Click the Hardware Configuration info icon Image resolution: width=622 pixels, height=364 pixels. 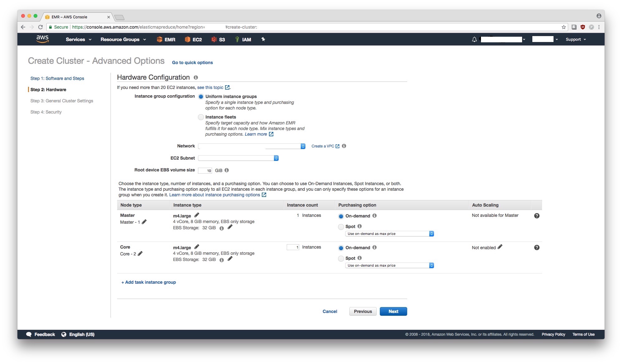pos(195,77)
